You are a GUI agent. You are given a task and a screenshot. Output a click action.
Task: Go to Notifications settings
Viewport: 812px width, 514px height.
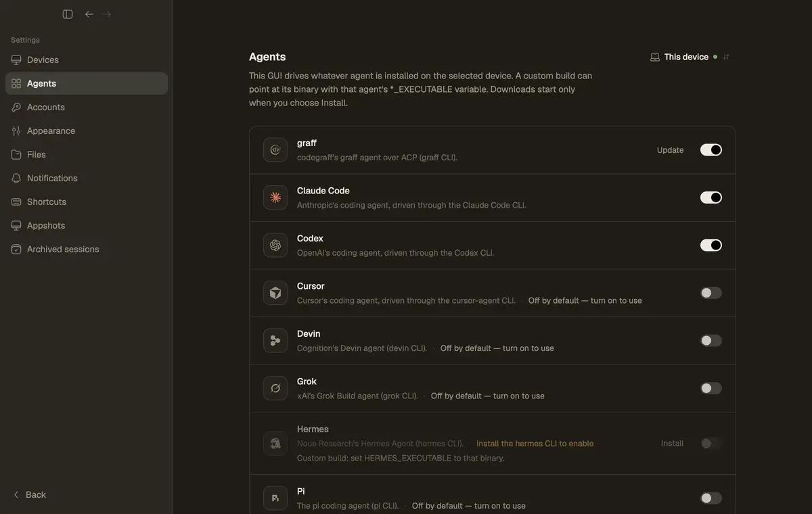87,178
